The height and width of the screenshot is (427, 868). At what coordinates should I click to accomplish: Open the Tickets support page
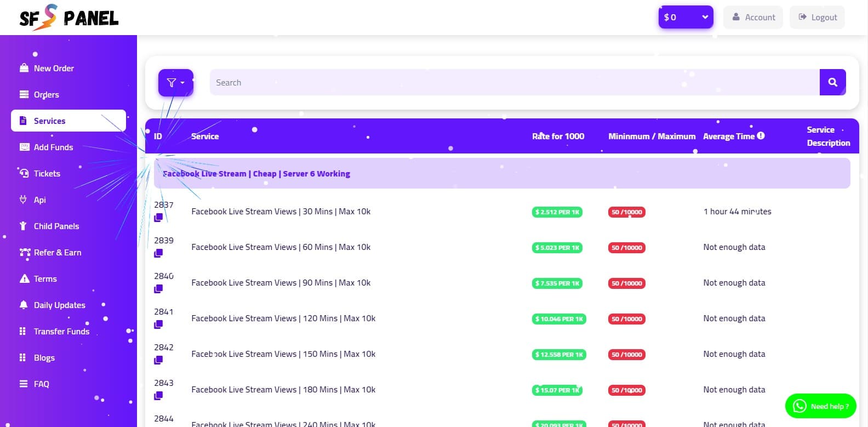(47, 174)
